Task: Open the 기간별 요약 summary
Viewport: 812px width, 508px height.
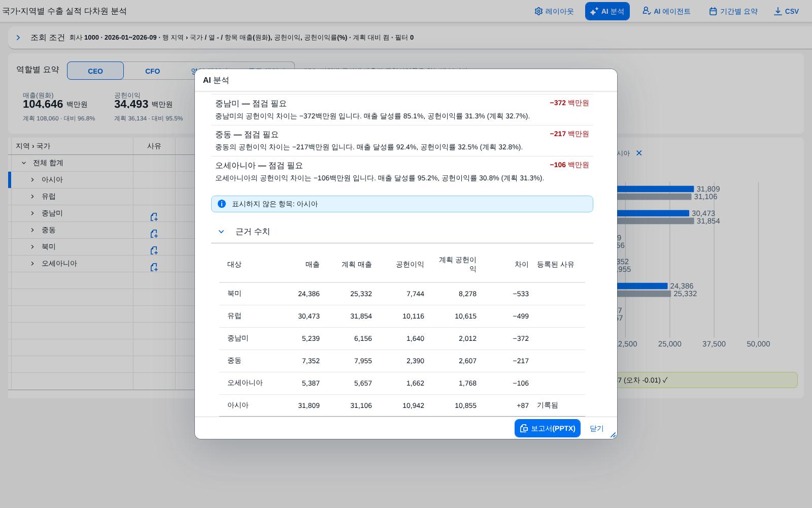Action: coord(733,11)
